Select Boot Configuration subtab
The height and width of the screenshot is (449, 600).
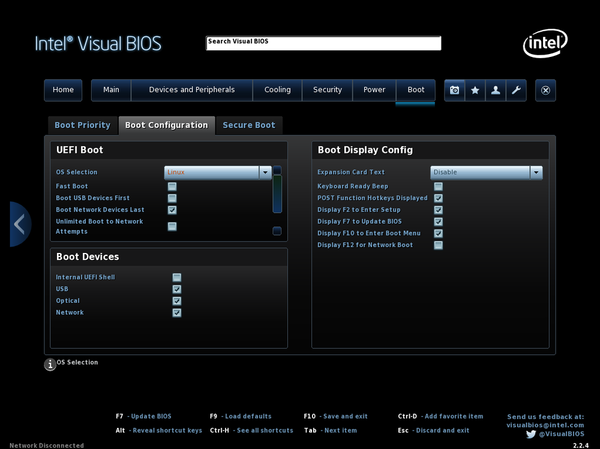click(x=166, y=126)
